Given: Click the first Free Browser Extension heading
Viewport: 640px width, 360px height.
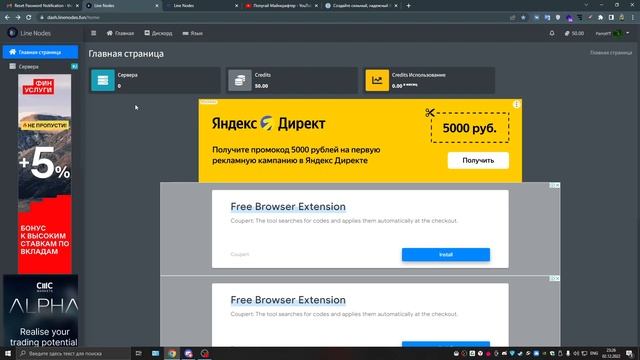Looking at the screenshot, I should pyautogui.click(x=288, y=207).
